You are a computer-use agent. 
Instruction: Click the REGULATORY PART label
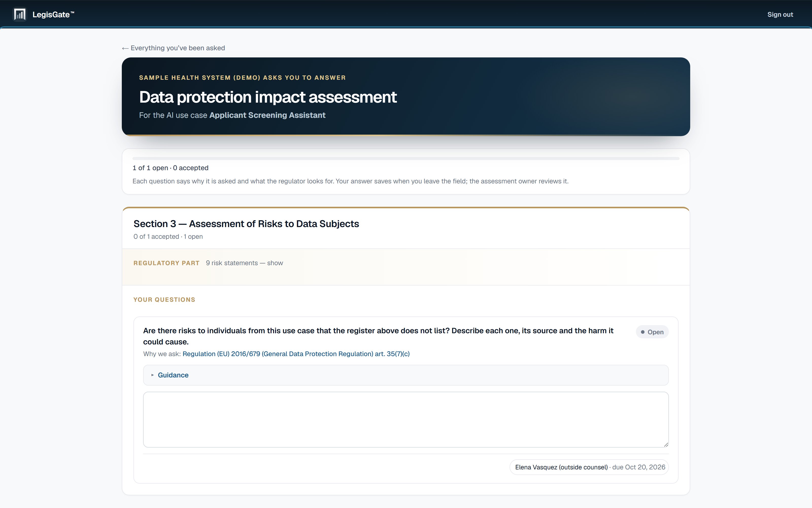pyautogui.click(x=166, y=263)
